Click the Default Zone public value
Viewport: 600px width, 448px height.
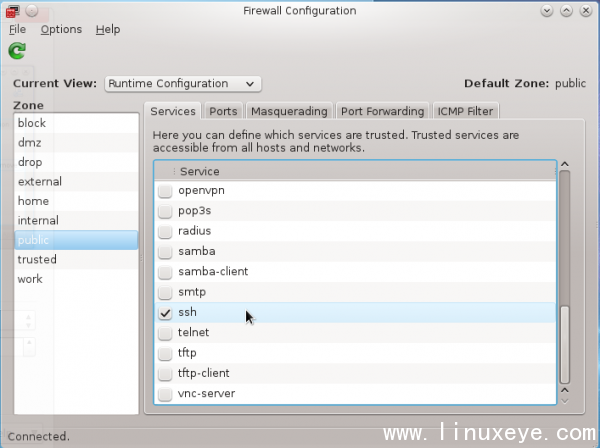tap(570, 83)
